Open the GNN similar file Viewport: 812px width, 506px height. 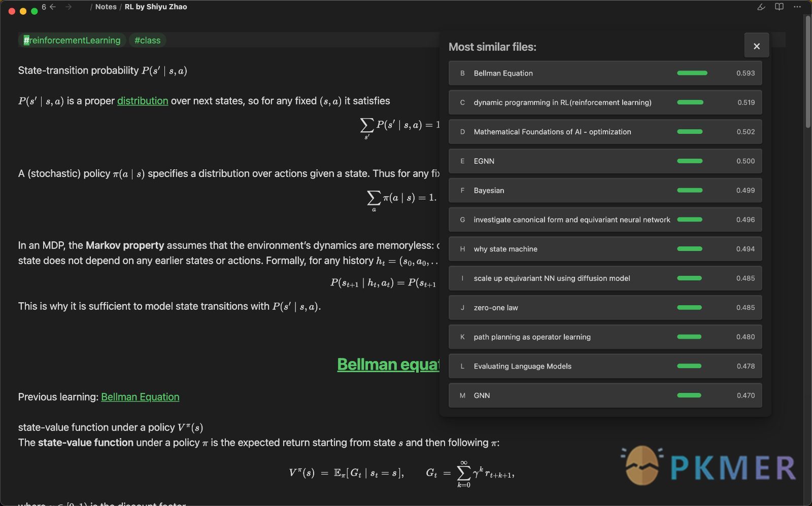pos(605,395)
